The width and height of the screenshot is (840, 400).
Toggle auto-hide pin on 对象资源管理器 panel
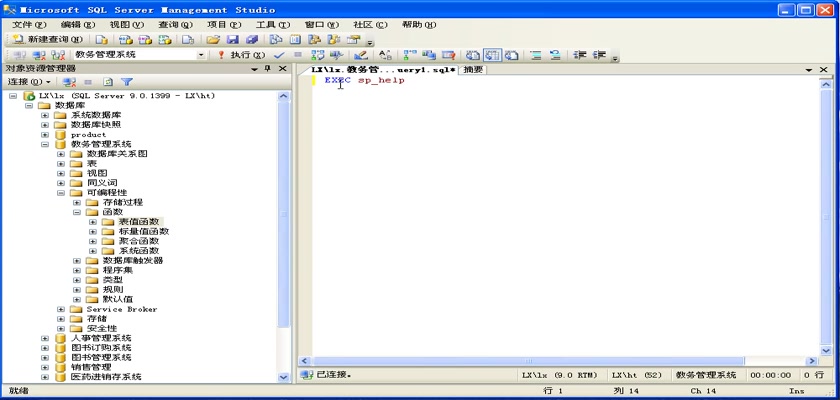click(268, 69)
